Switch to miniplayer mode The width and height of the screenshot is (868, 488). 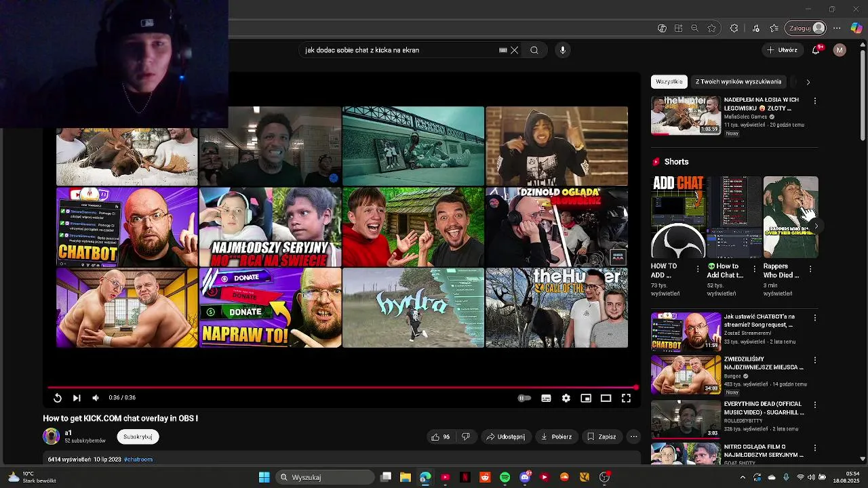(586, 398)
